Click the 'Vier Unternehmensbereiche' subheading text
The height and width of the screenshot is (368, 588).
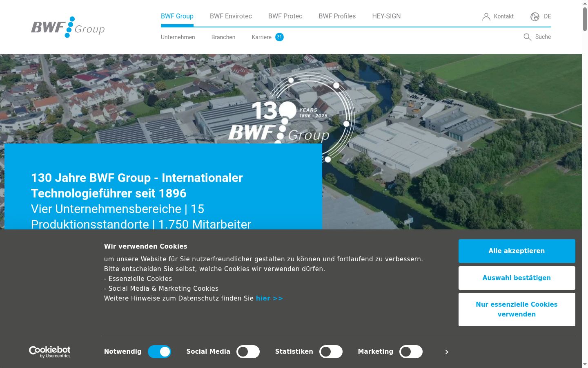[x=141, y=217]
